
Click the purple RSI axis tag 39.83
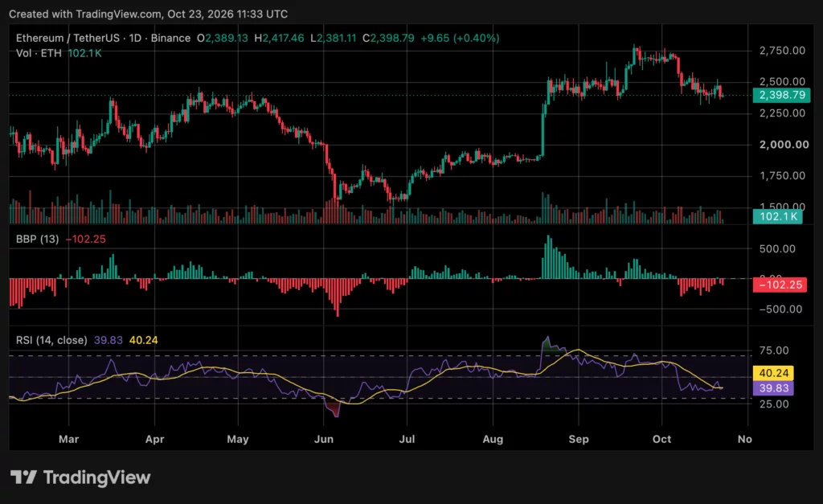(x=773, y=388)
